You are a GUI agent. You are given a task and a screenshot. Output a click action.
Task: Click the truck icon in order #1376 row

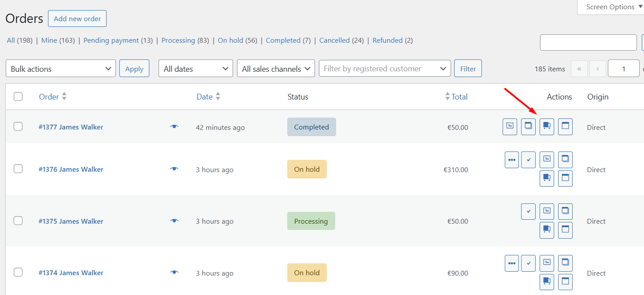pyautogui.click(x=547, y=178)
